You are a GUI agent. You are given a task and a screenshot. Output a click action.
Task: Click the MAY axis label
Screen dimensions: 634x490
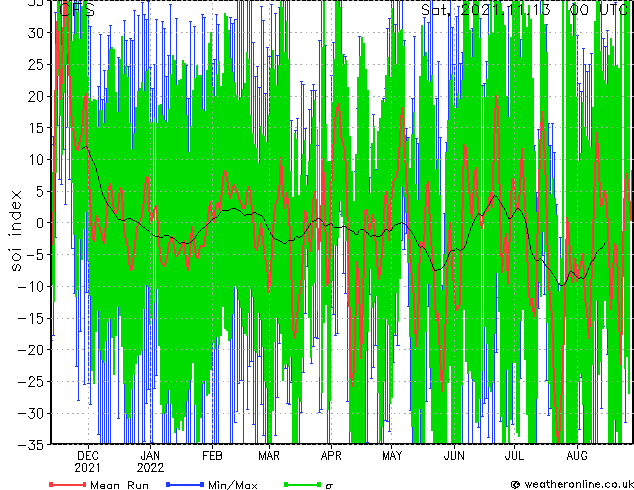coord(392,456)
